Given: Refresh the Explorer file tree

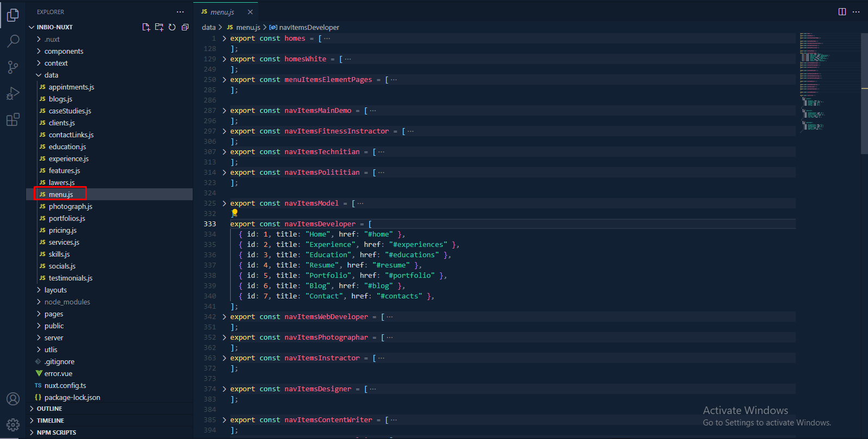Looking at the screenshot, I should point(172,27).
